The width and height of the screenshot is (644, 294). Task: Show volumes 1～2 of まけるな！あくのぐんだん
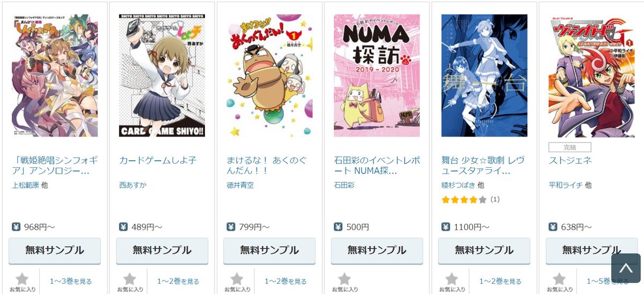286,281
